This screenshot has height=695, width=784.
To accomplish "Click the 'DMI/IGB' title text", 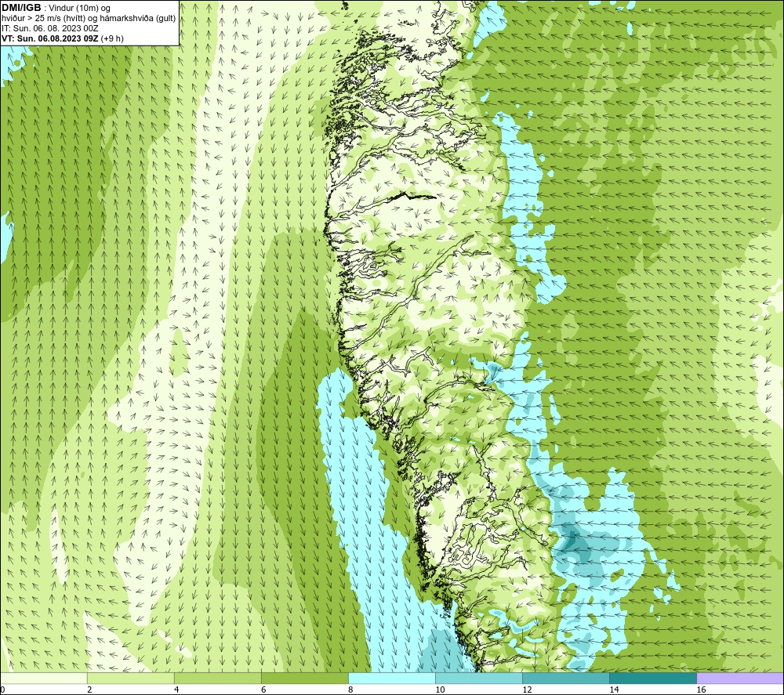I will tap(21, 8).
